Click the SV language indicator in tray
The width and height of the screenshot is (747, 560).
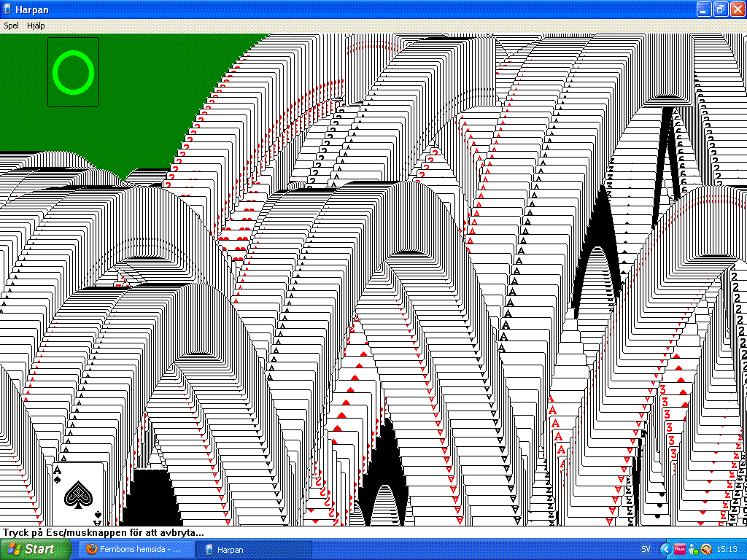tap(646, 549)
